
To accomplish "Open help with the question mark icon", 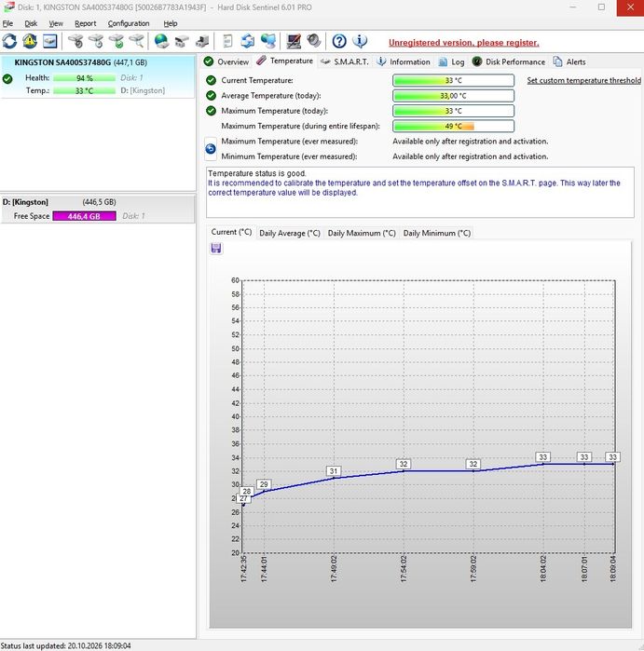I will coord(339,41).
